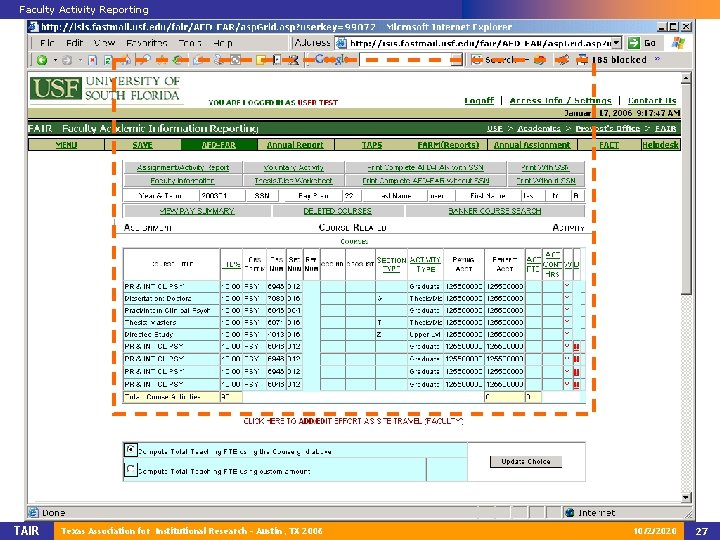
Task: Open the BANNER COURSE SEARCH link
Action: pyautogui.click(x=495, y=211)
